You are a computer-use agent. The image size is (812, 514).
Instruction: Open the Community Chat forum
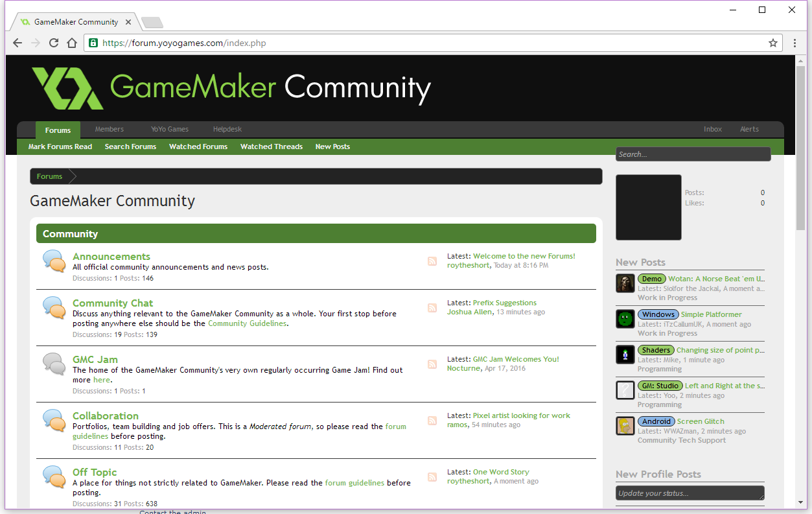coord(113,303)
